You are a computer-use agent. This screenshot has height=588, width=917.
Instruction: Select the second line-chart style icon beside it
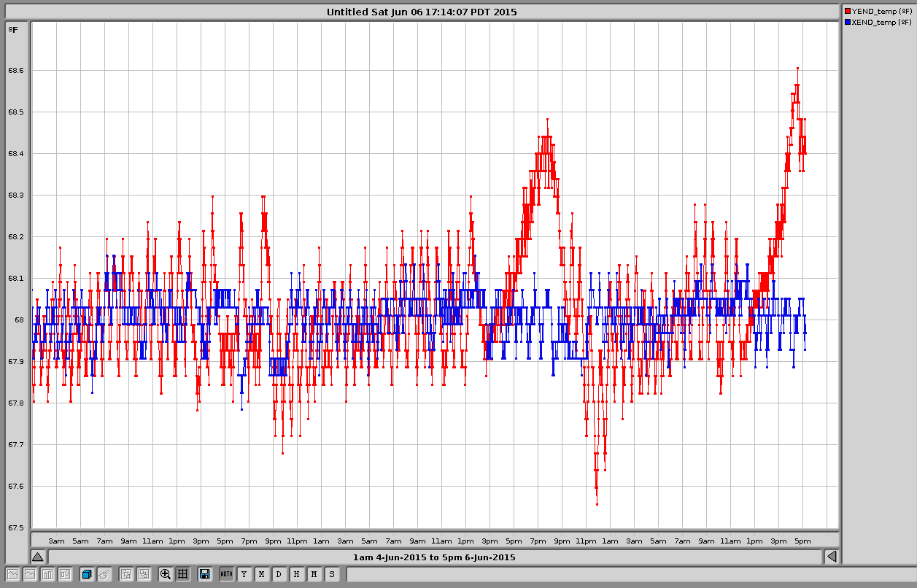click(x=30, y=574)
